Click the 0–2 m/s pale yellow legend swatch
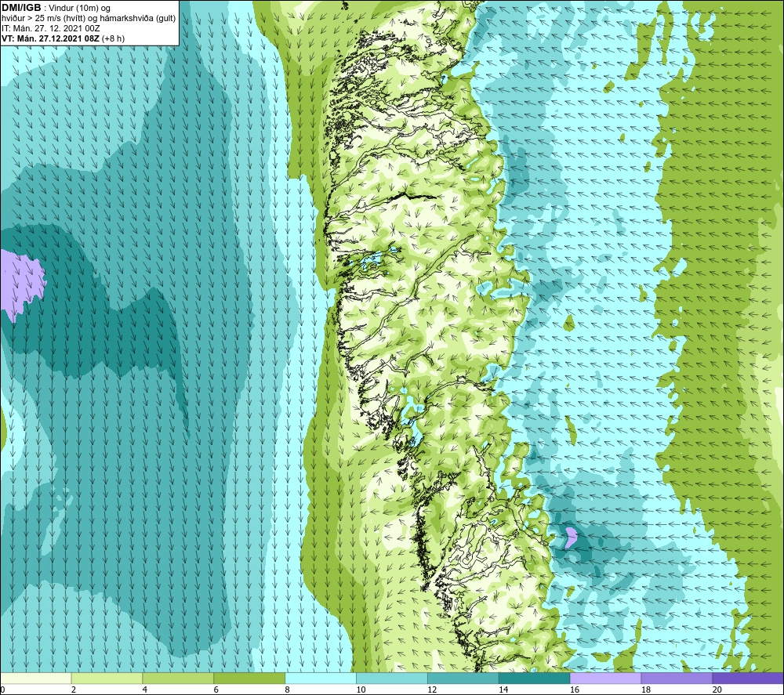 [x=36, y=678]
